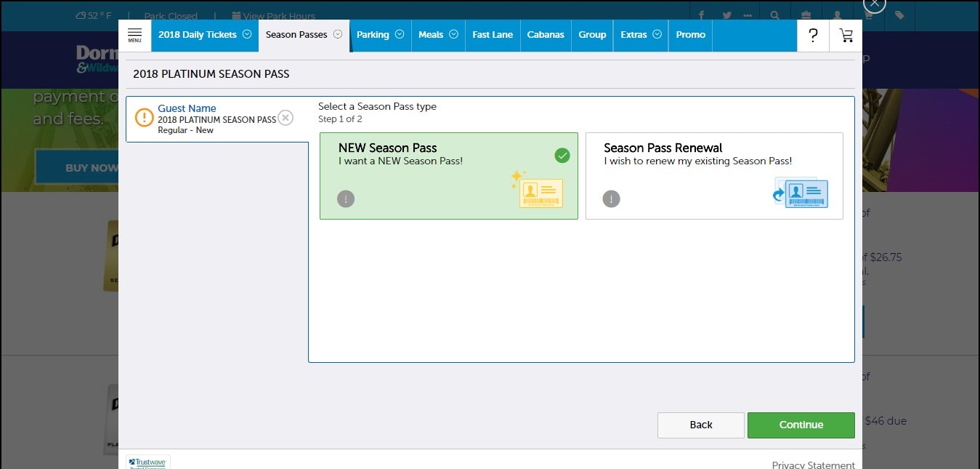This screenshot has height=469, width=980.
Task: Click the green checkmark on NEW Season Pass
Action: [x=562, y=156]
